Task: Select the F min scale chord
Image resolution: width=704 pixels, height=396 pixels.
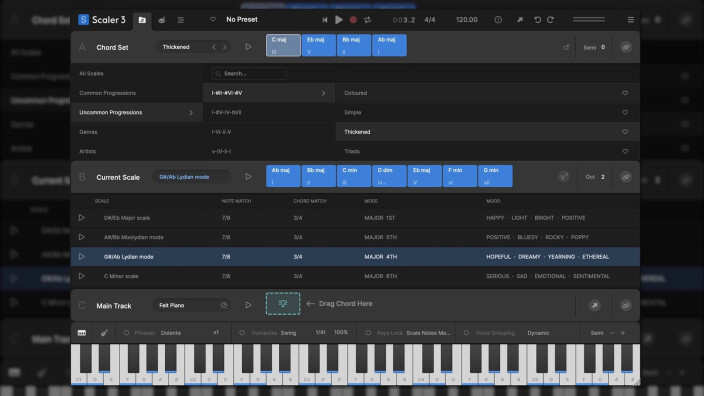Action: click(x=460, y=176)
